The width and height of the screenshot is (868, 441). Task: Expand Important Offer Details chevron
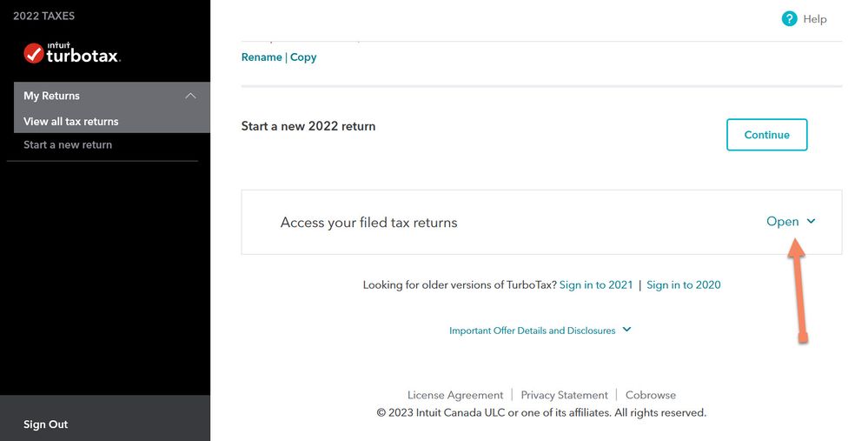(626, 330)
